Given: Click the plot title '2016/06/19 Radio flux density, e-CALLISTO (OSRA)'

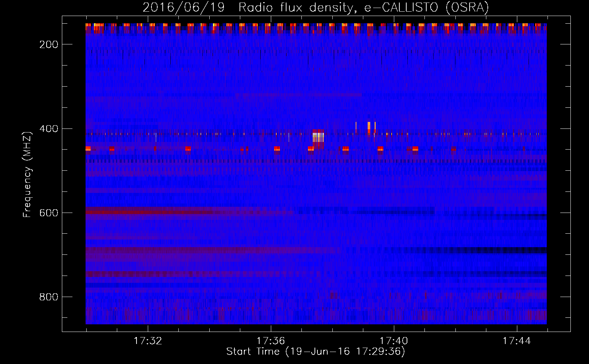Looking at the screenshot, I should [x=316, y=7].
